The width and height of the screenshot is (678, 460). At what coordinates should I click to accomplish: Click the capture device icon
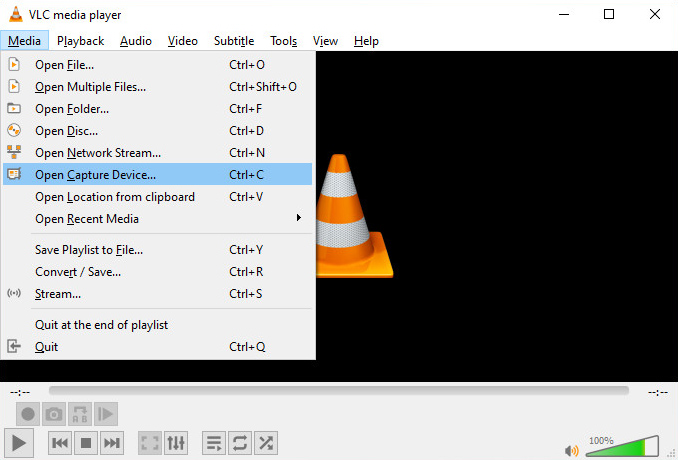[14, 174]
